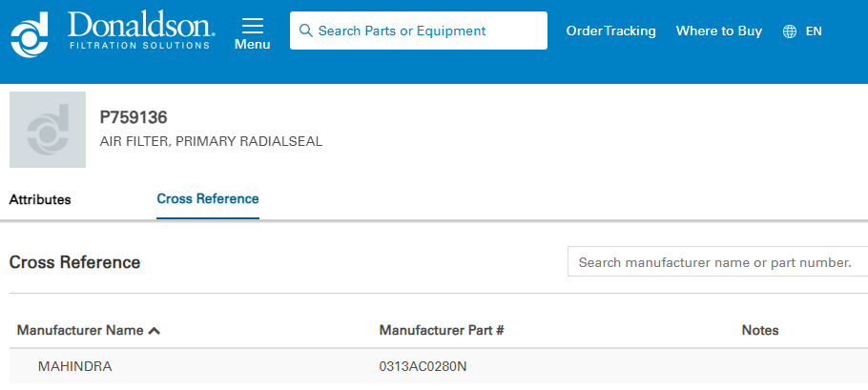Viewport: 868px width, 390px height.
Task: Switch to the Attributes tab
Action: (40, 199)
